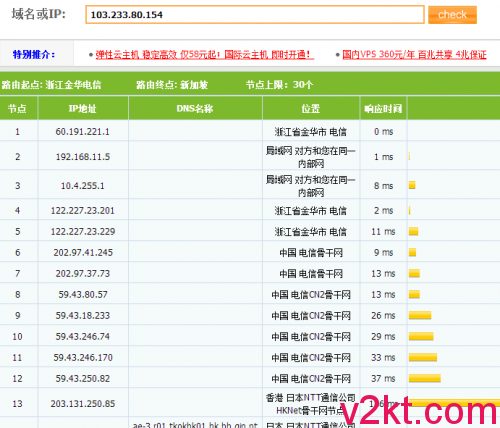Viewport: 500px width, 428px height.
Task: Click the 位置 column header
Action: [x=311, y=108]
